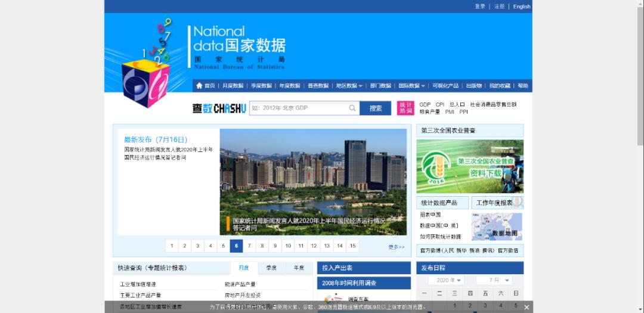Open the 主要工业产品产量 report
This screenshot has width=644, height=313.
[141, 295]
